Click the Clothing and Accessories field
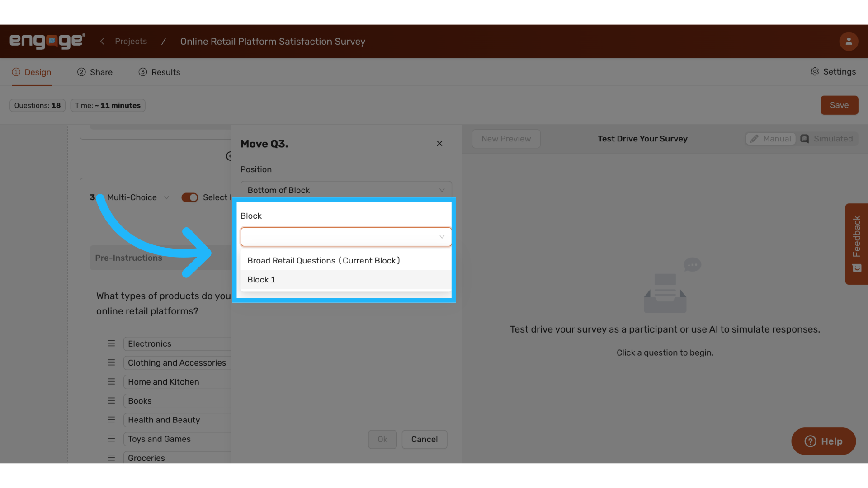 tap(177, 363)
